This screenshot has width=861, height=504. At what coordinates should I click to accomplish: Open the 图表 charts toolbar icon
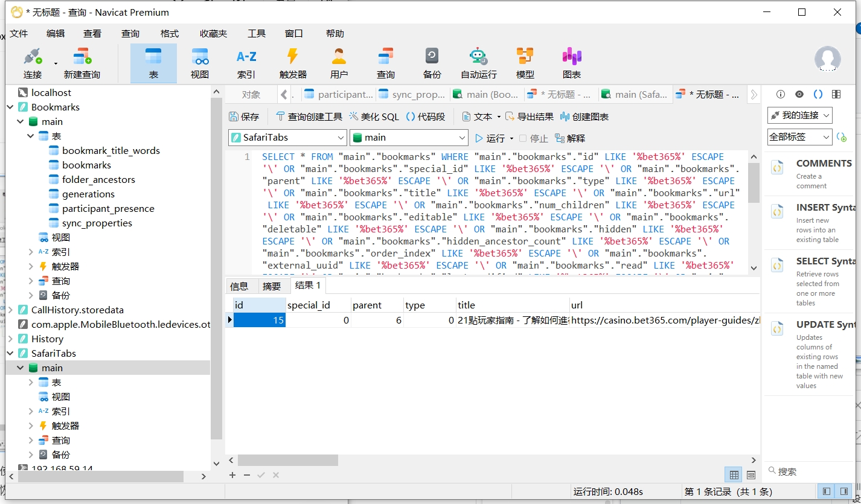click(x=572, y=63)
